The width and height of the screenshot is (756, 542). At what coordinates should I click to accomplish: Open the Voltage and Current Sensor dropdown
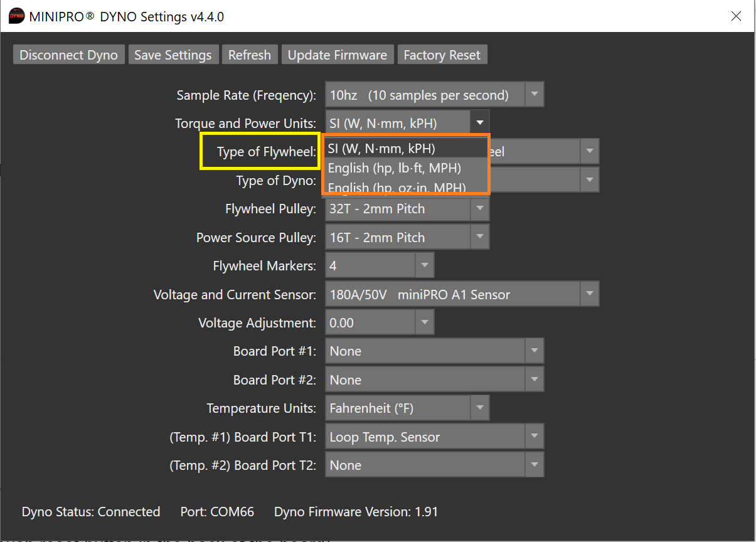(x=462, y=294)
